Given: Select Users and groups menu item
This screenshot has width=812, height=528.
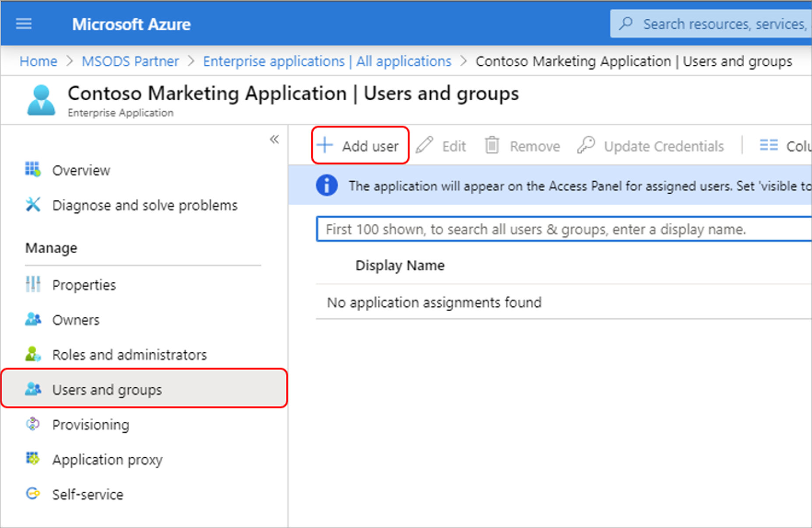Looking at the screenshot, I should [144, 389].
